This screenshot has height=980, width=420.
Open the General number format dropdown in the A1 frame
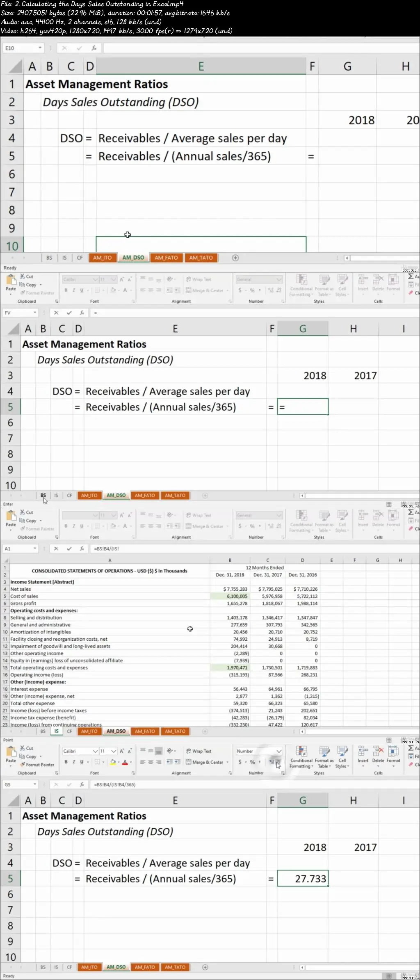[x=279, y=515]
